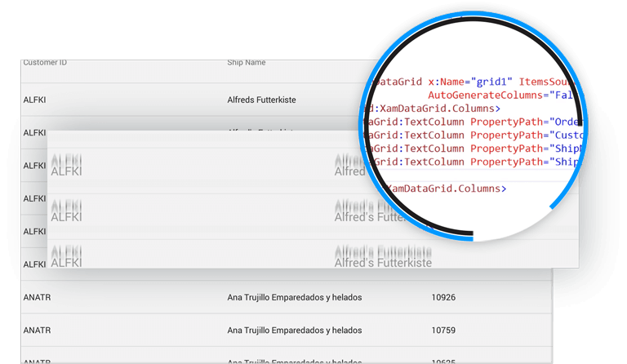Click the middle blurred ALFKI overlay cell
Image resolution: width=627 pixels, height=364 pixels.
pyautogui.click(x=66, y=213)
